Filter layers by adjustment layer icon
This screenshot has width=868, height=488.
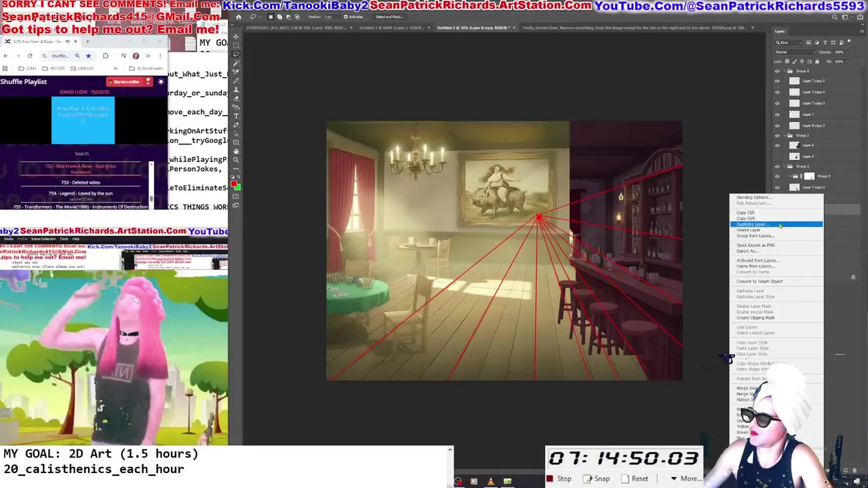(817, 43)
